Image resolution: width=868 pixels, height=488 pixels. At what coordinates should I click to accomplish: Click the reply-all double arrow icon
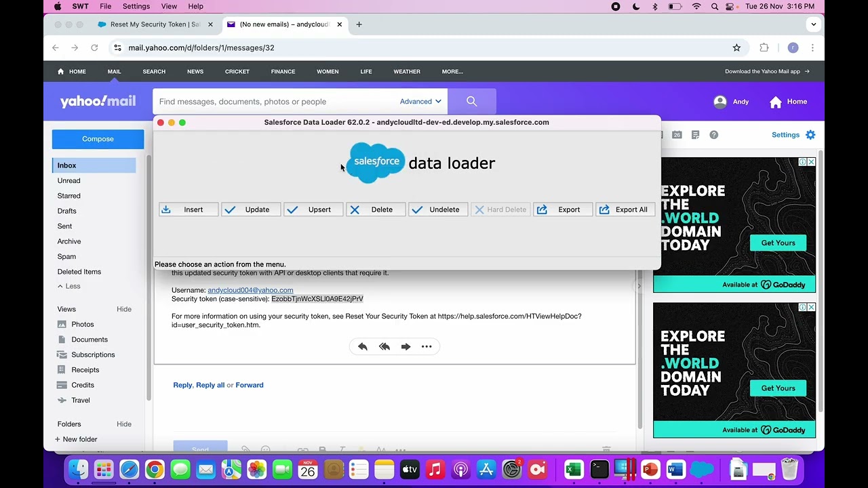[x=384, y=346]
